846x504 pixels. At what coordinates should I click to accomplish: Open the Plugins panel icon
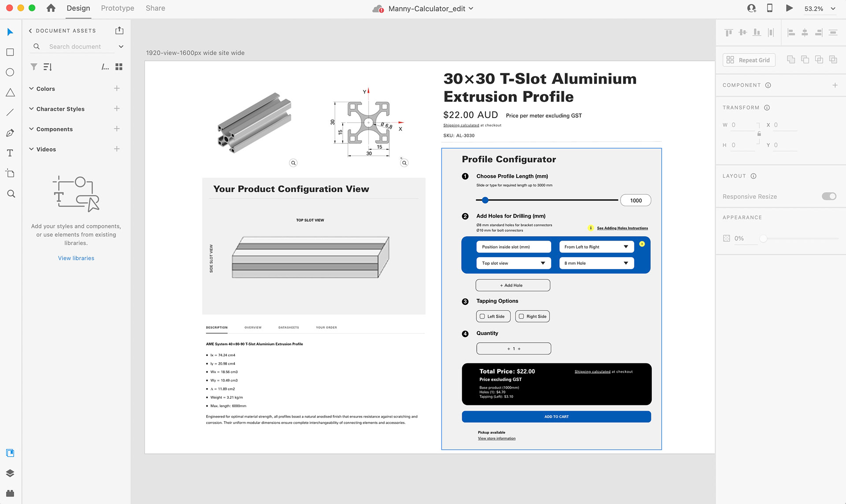(10, 493)
